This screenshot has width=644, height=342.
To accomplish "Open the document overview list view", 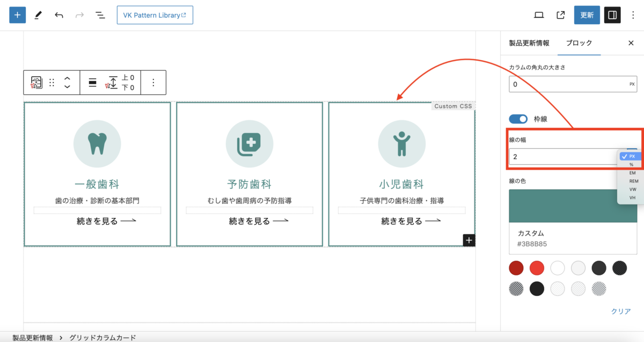I will tap(100, 15).
